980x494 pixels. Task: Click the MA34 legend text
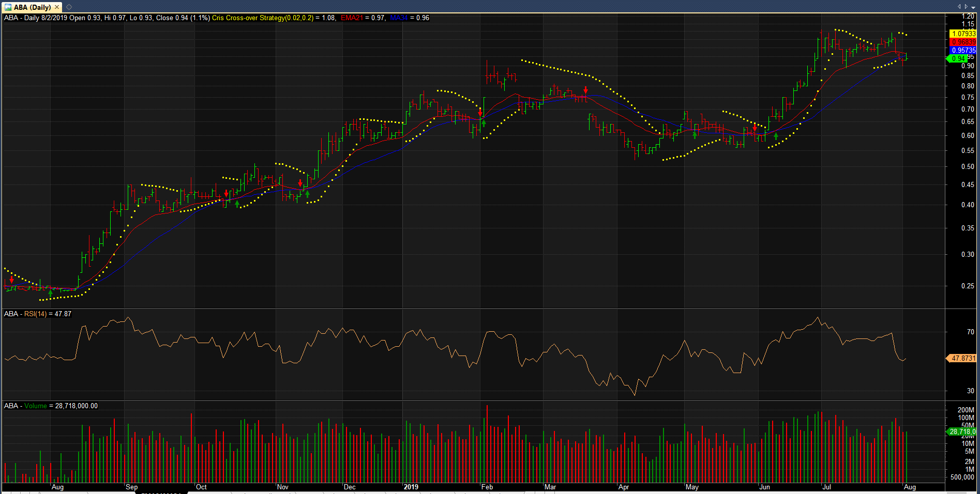399,18
